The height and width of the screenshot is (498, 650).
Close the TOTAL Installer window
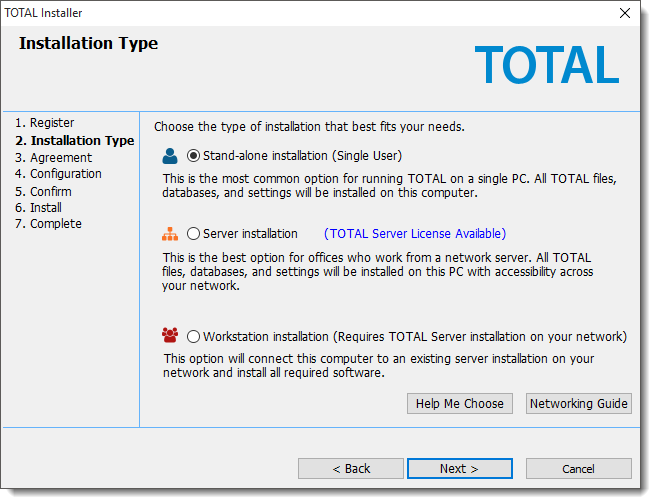[625, 13]
